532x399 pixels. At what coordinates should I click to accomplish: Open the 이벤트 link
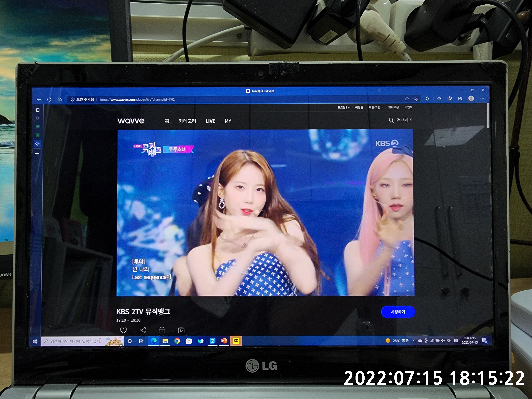pyautogui.click(x=408, y=107)
